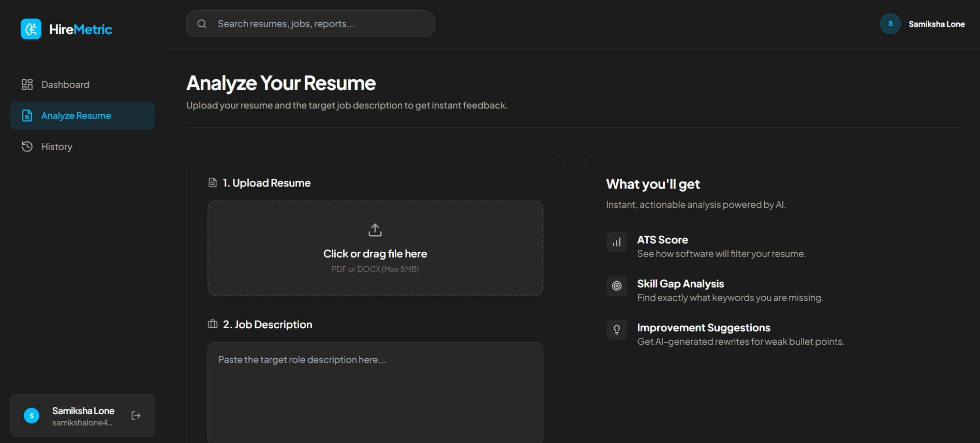The height and width of the screenshot is (443, 980).
Task: Click the Job Description briefcase icon
Action: pos(212,324)
